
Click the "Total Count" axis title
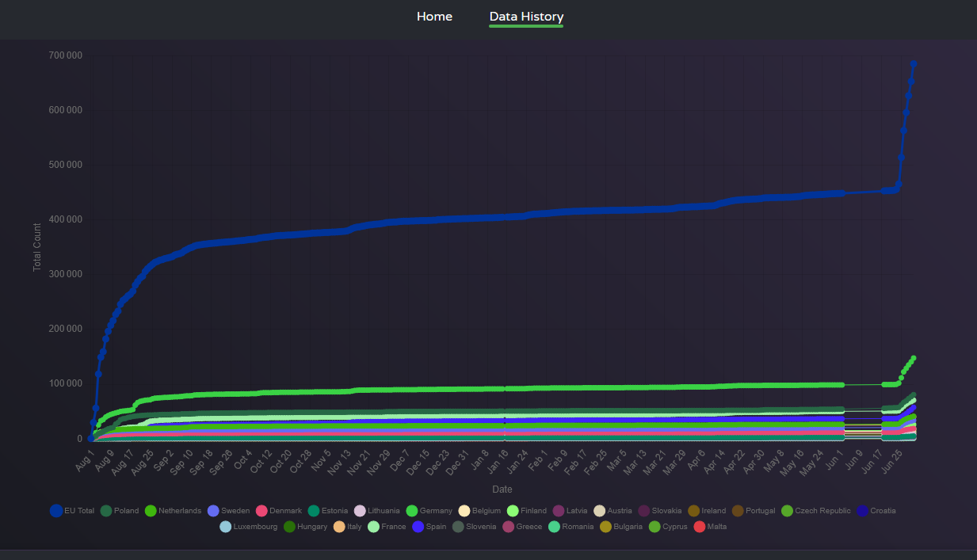pos(36,246)
